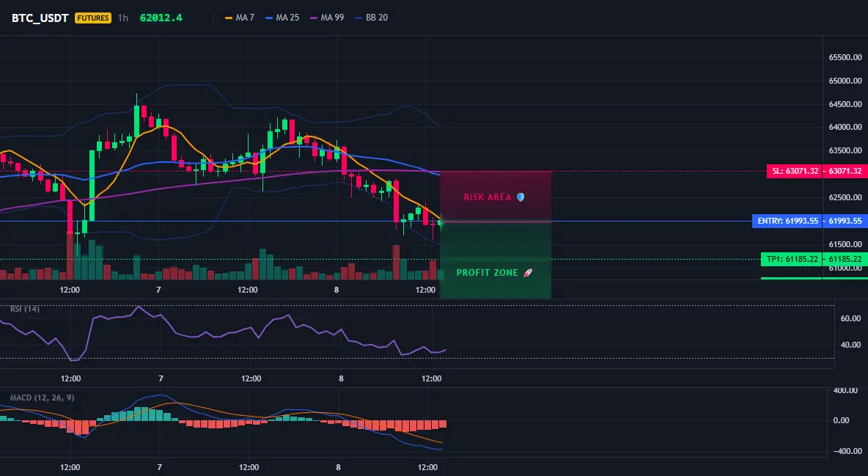This screenshot has height=476, width=868.
Task: Click the 63071.32 axis price tag
Action: 845,171
